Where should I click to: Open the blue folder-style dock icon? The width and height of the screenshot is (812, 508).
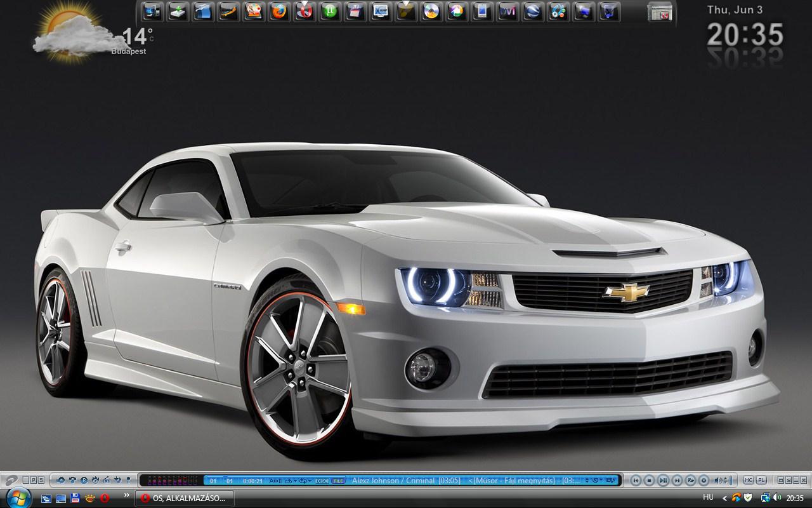tap(203, 11)
